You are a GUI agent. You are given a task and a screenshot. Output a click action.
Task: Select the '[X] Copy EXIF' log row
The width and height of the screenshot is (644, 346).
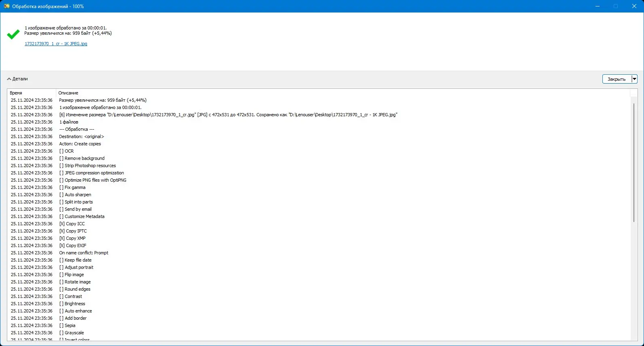coord(319,245)
